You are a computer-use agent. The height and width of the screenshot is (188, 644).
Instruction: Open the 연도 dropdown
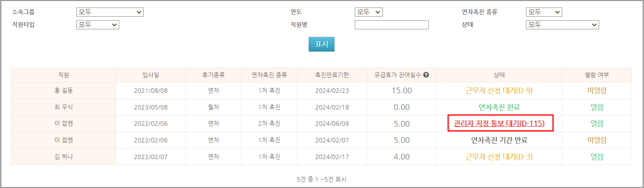pos(368,12)
